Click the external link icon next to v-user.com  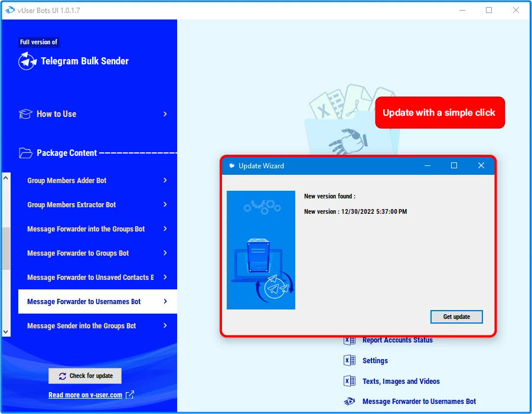coord(130,395)
